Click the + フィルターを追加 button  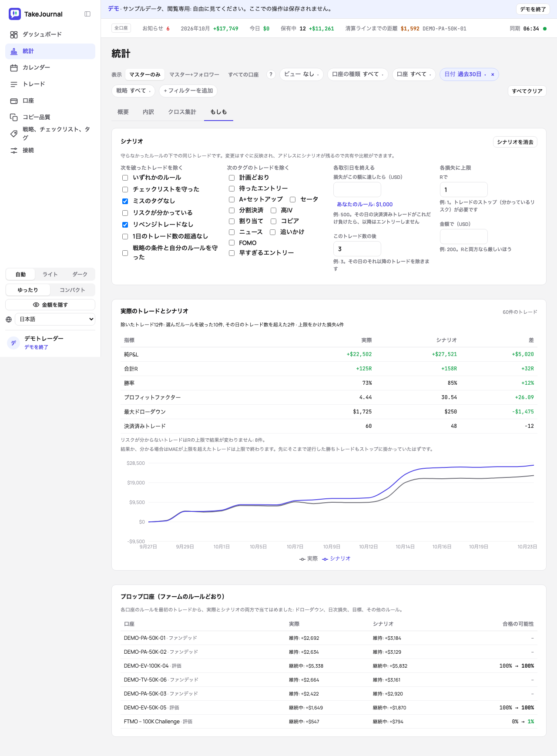point(188,91)
